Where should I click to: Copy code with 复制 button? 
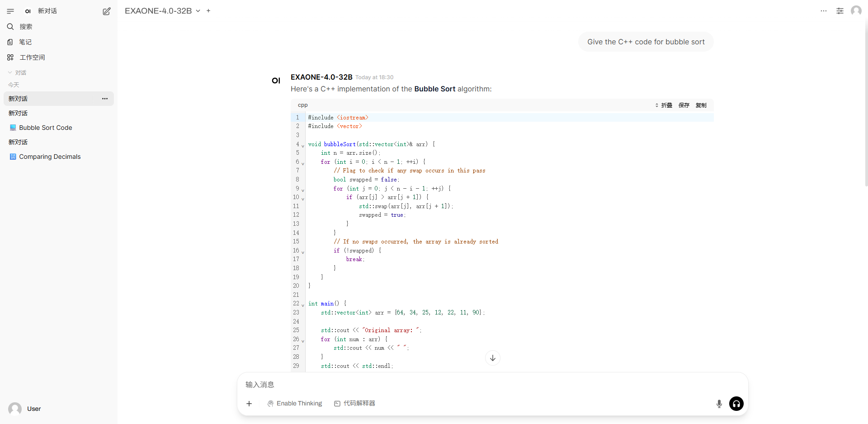point(701,105)
